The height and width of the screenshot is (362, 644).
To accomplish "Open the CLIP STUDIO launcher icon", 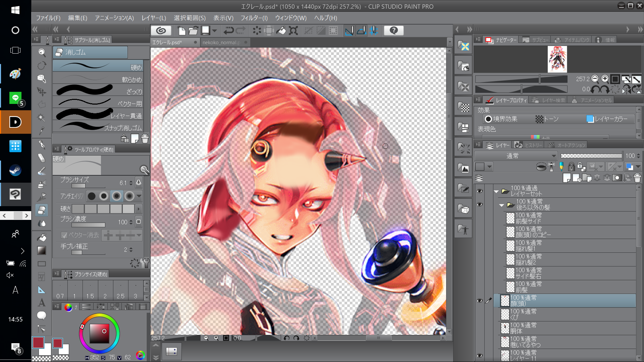I will (x=161, y=31).
